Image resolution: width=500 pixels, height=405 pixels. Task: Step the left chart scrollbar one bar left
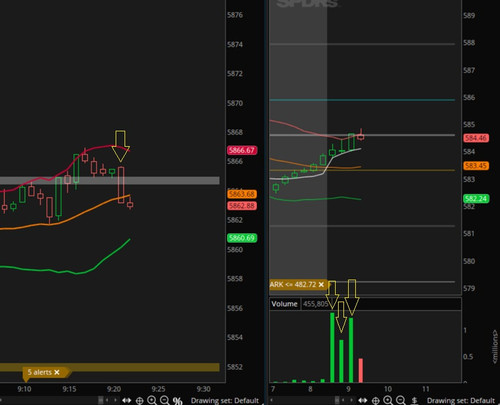[107, 400]
